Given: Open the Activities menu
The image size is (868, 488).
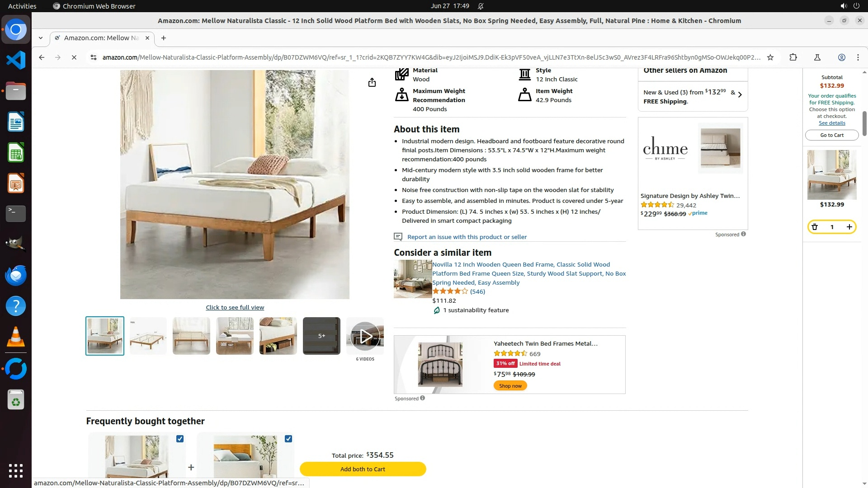Looking at the screenshot, I should point(22,6).
